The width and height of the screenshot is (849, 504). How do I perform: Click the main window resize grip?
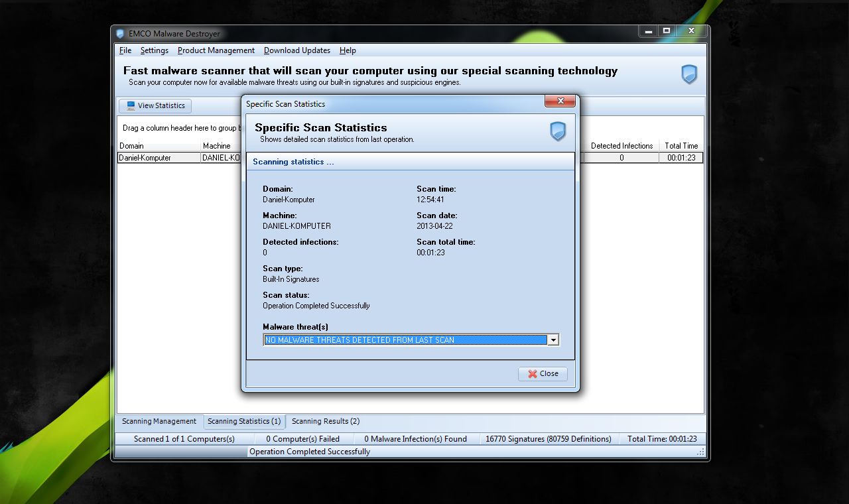pyautogui.click(x=701, y=452)
